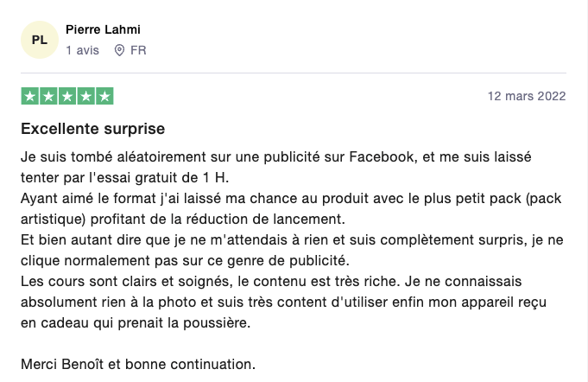Click the line starting 'Ayant aimé le format'

pyautogui.click(x=291, y=199)
